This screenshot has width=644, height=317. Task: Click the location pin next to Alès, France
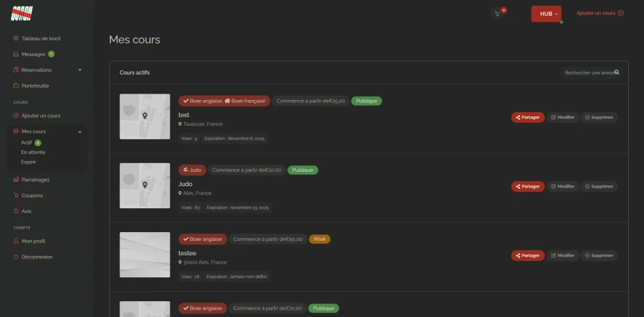pos(180,193)
